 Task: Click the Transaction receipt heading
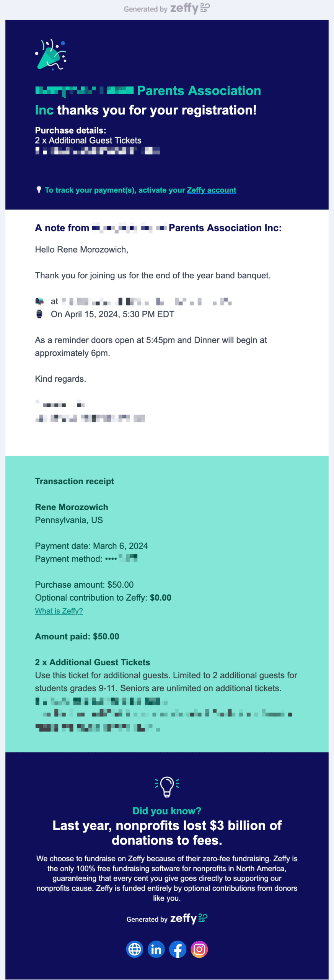pos(75,481)
